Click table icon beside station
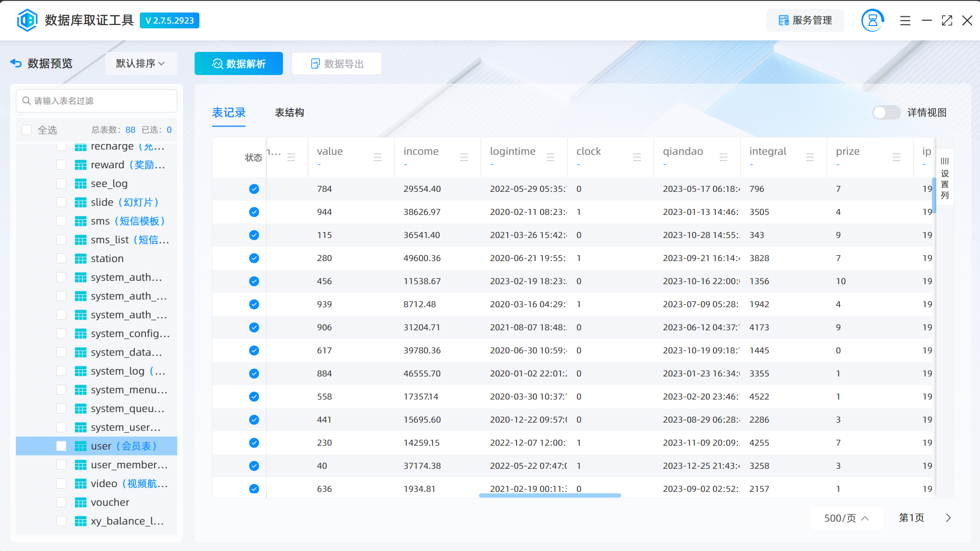 click(x=81, y=259)
